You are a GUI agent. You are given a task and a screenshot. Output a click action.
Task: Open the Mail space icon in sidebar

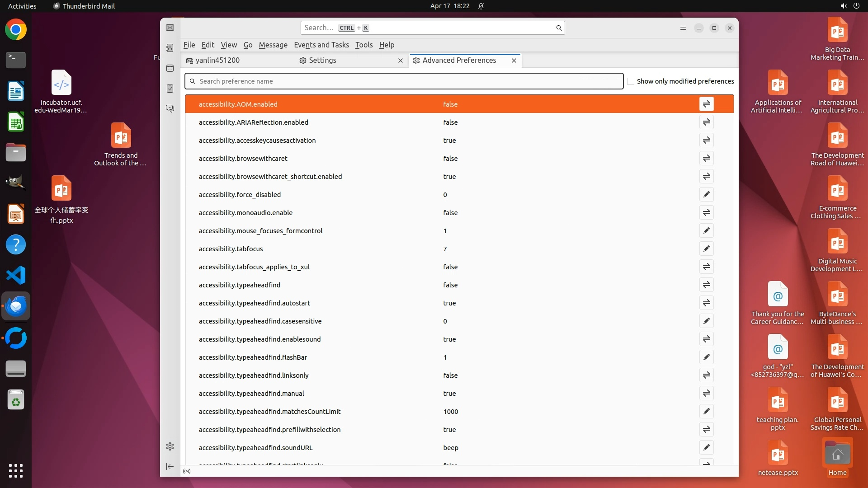pos(170,28)
